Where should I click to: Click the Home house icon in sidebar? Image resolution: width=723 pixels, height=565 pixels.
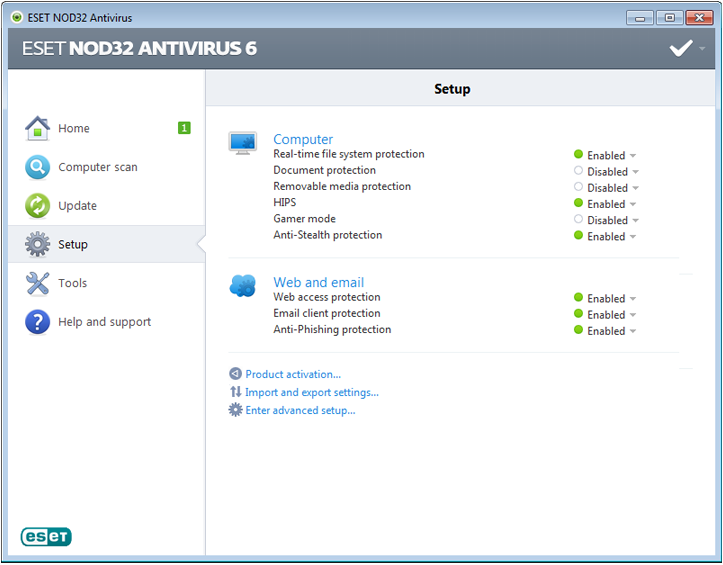click(x=37, y=128)
